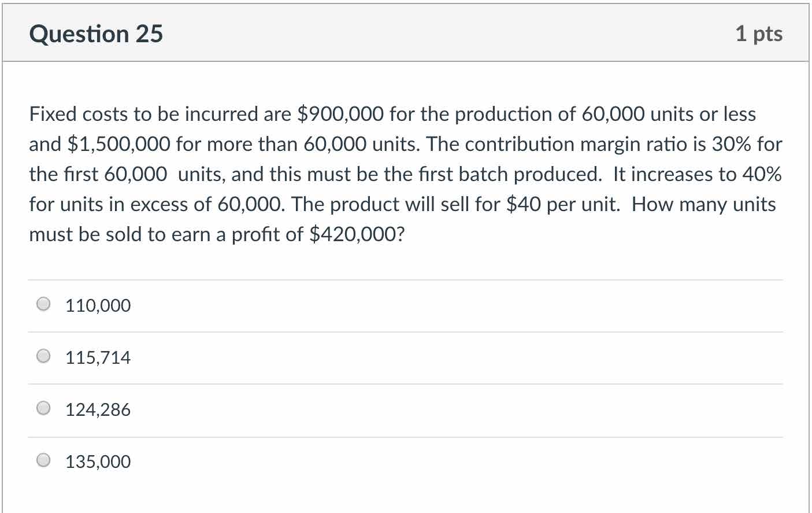The image size is (812, 513).
Task: Click the $1,500,000 figure in the question
Action: [119, 144]
